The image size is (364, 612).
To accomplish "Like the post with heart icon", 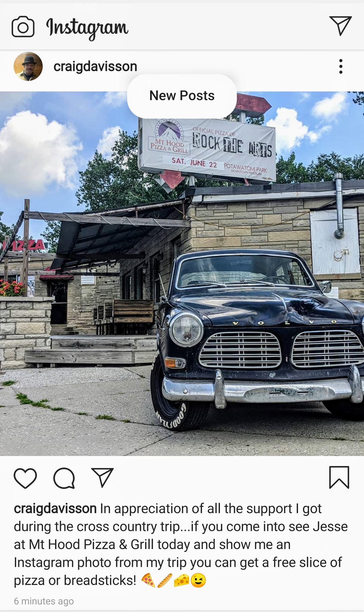I will click(25, 478).
